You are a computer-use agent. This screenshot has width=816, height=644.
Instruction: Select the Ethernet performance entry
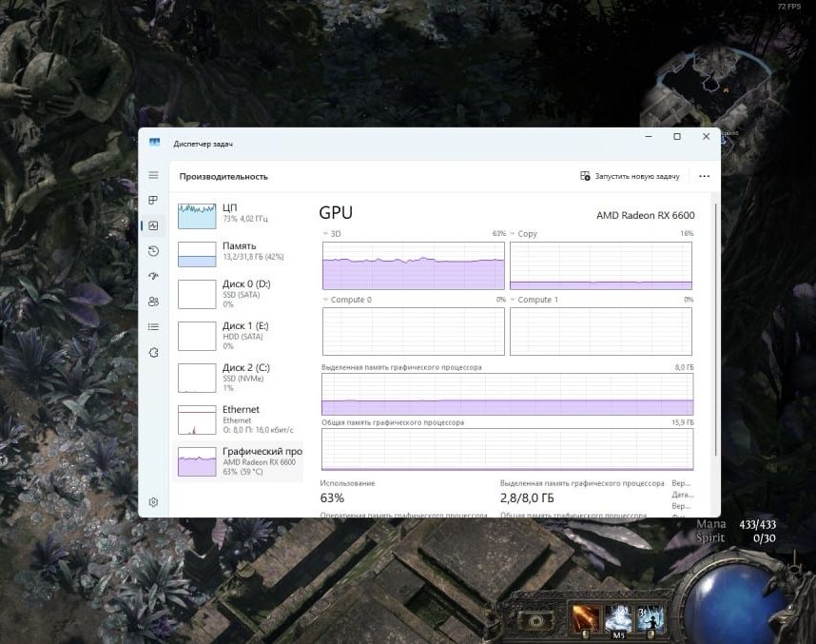(238, 420)
